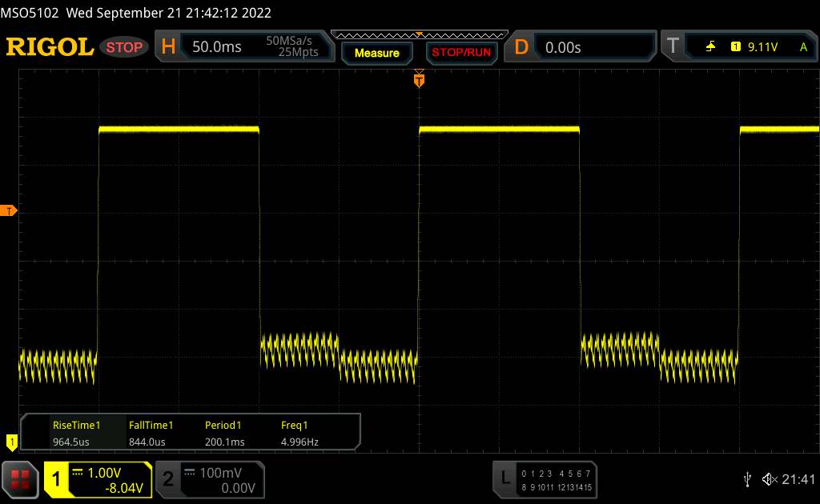Change the 50.0ms timebase value
Viewport: 820px width, 504px height.
point(216,47)
